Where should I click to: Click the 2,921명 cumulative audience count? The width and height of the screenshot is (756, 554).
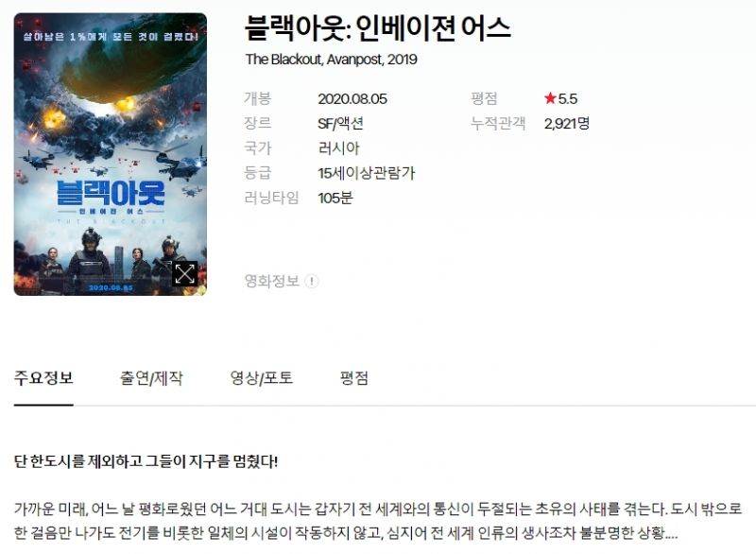(x=567, y=124)
